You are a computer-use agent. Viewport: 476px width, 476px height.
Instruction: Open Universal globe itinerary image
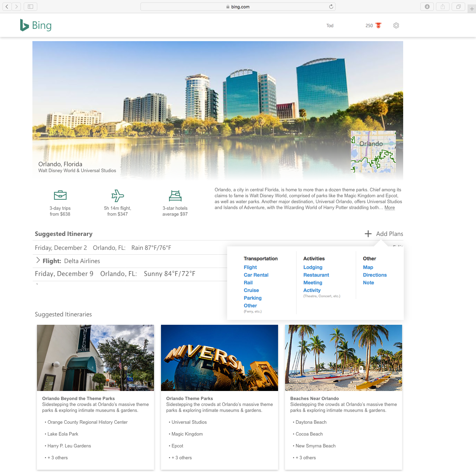[220, 358]
